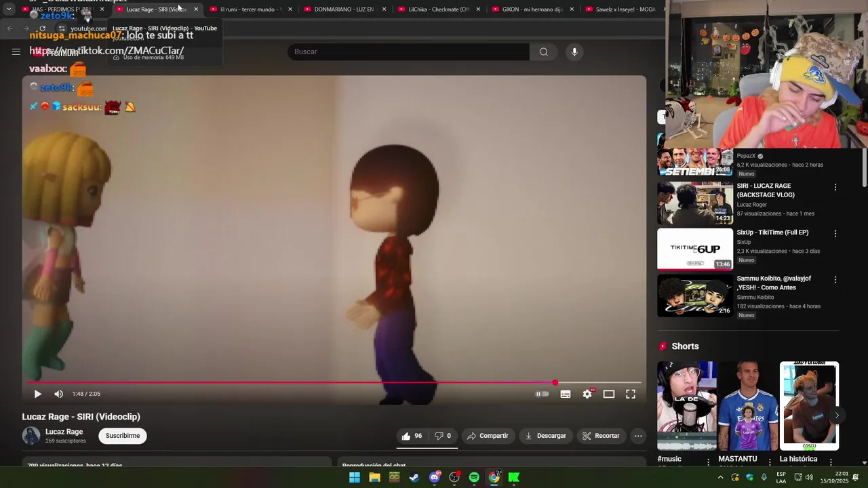The image size is (868, 488).
Task: Open the MASTANTU short thumbnail
Action: click(x=748, y=405)
